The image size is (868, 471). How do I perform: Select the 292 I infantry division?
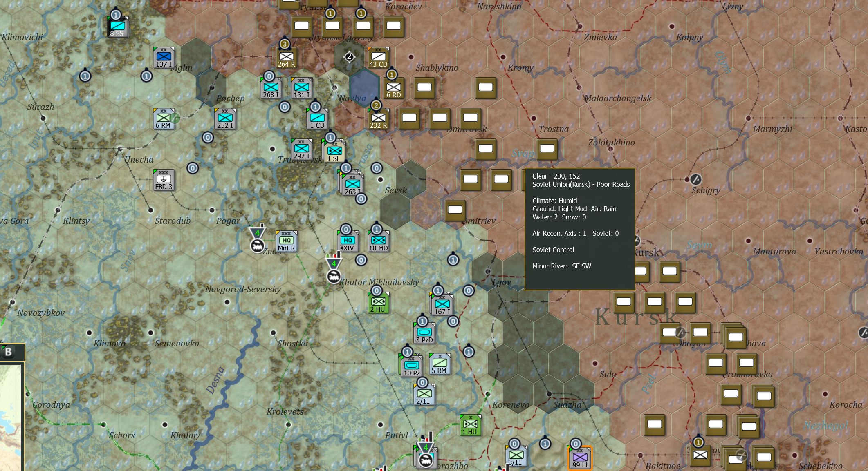pos(301,150)
